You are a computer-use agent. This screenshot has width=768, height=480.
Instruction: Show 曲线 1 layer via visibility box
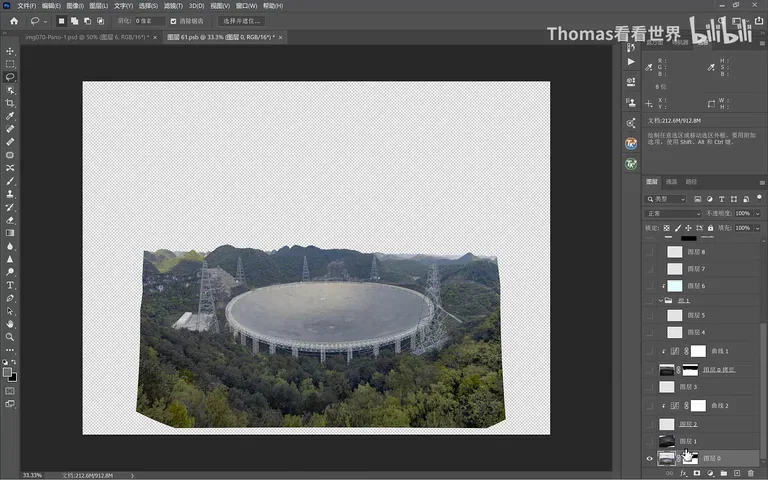(649, 351)
